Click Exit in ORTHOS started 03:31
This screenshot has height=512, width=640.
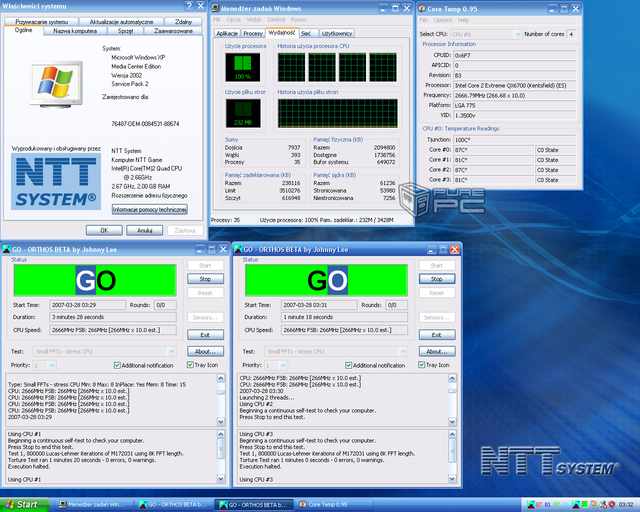click(x=437, y=335)
